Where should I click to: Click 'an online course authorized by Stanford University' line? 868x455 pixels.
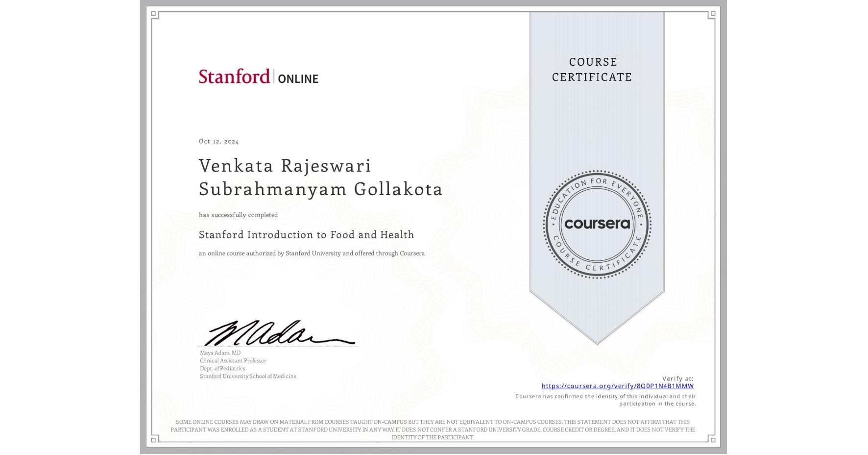point(312,253)
